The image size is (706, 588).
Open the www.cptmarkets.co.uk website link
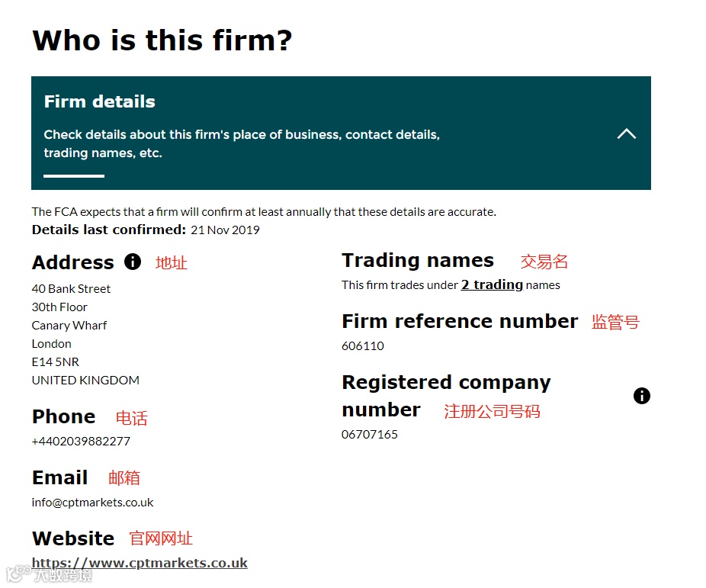tap(140, 563)
